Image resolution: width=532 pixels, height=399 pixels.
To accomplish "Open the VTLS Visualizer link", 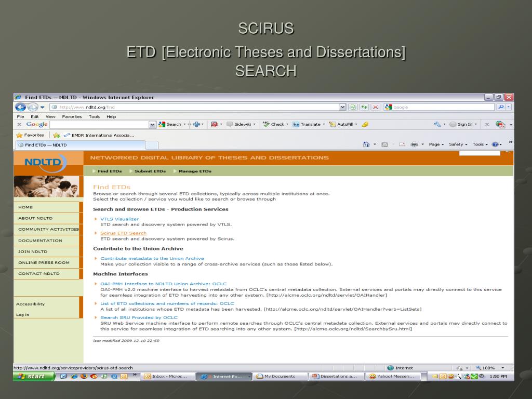I will click(x=119, y=219).
